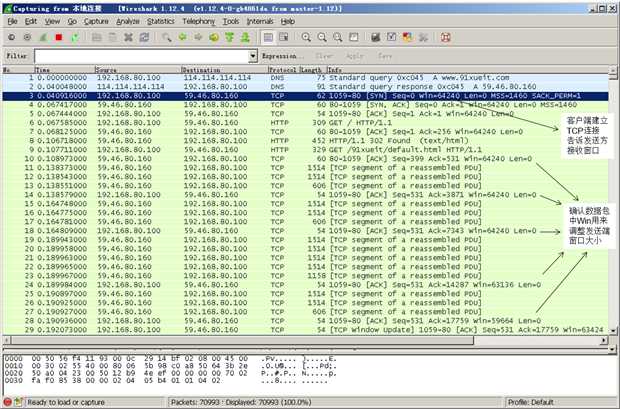Image resolution: width=620 pixels, height=409 pixels.
Task: Clear the display filter
Action: pos(324,56)
